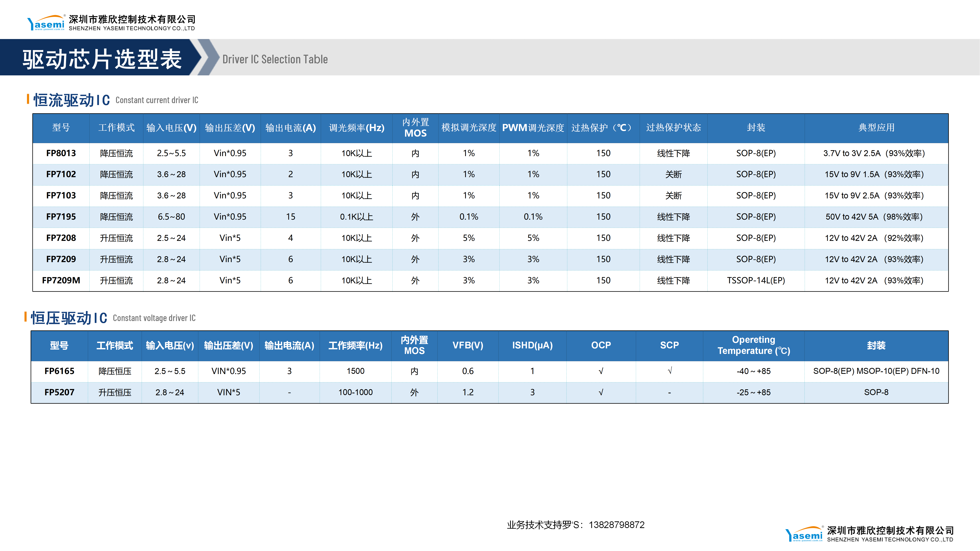Select the FP7208 model cell
The width and height of the screenshot is (980, 551).
61,238
